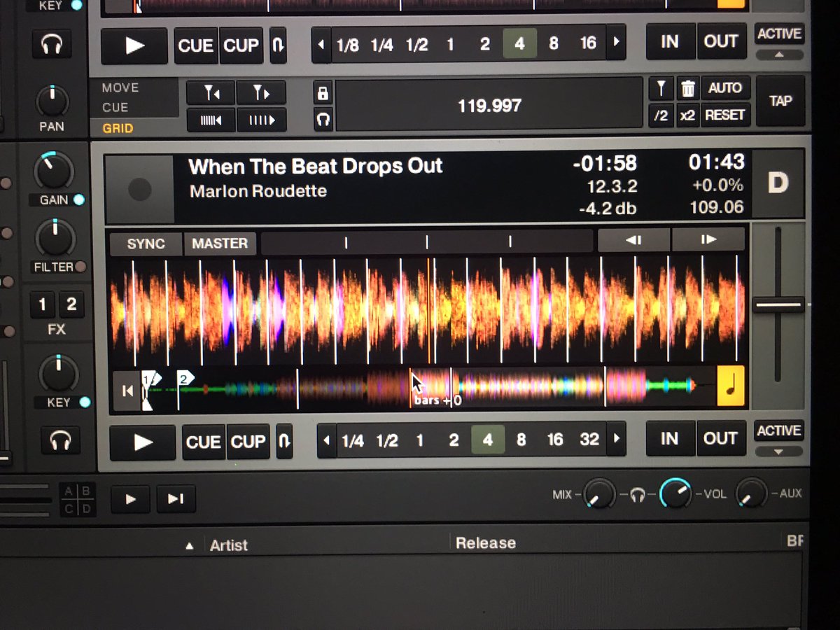Toggle the ACTIVE loop on the lower deck
This screenshot has width=840, height=630.
pyautogui.click(x=778, y=431)
